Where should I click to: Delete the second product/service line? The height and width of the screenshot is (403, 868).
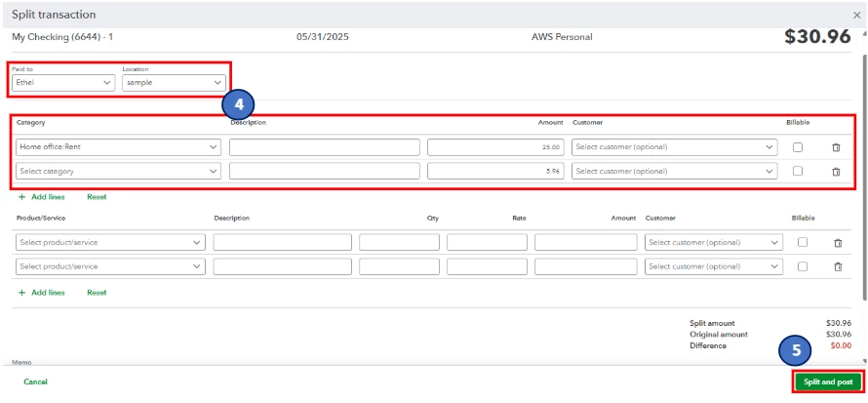point(838,266)
